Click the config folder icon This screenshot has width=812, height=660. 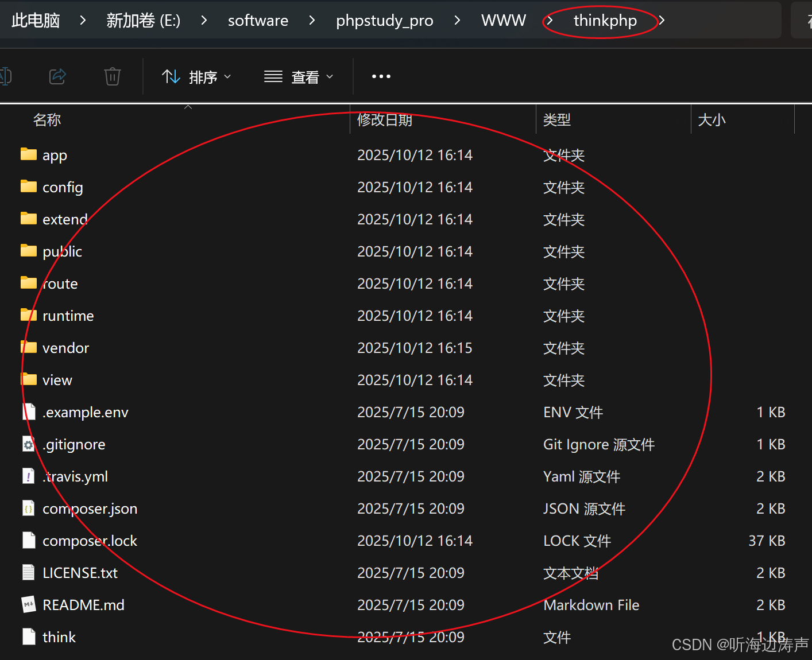pos(29,186)
